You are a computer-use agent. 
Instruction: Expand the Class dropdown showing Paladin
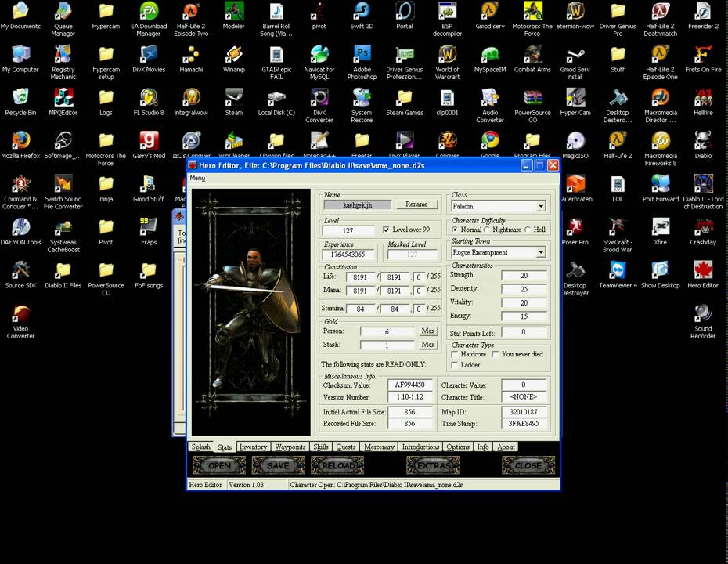(x=540, y=206)
